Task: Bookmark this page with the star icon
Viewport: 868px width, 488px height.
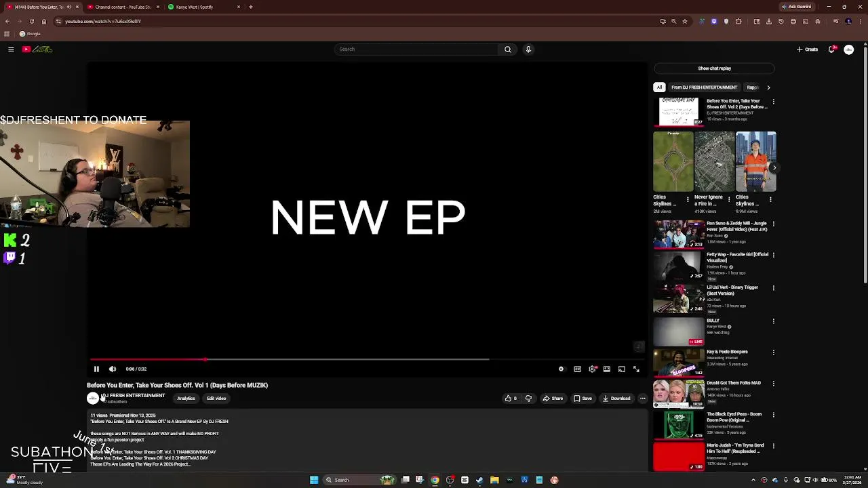Action: (x=685, y=22)
